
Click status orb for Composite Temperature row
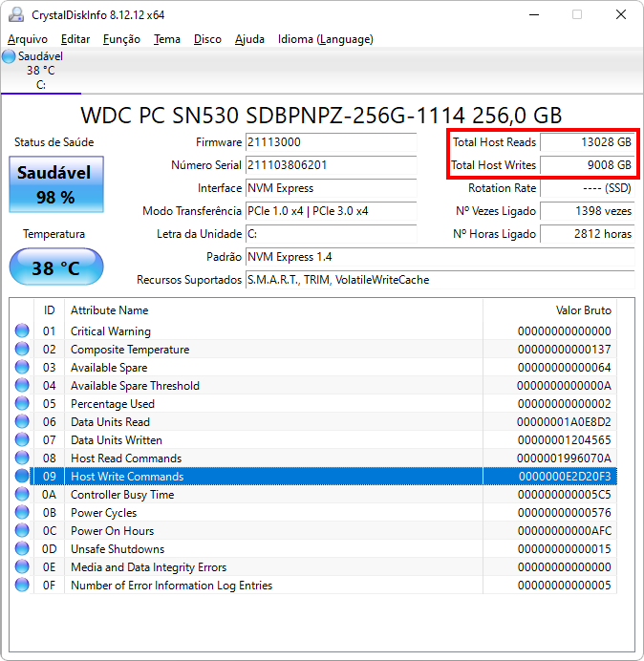tap(22, 349)
